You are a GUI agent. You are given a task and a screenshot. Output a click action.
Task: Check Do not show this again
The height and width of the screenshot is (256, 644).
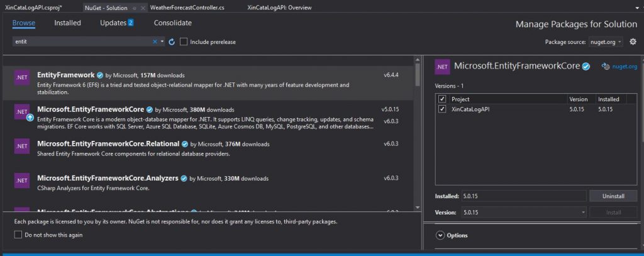18,235
